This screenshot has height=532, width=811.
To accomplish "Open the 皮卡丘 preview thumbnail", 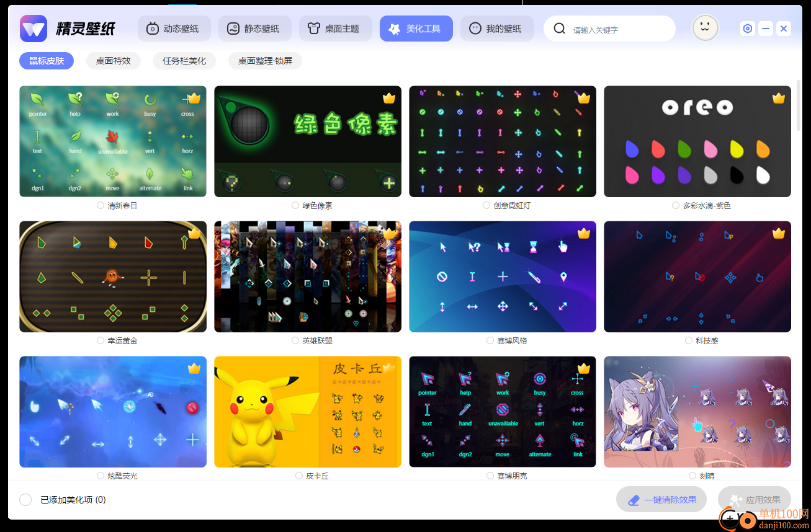I will click(x=308, y=412).
